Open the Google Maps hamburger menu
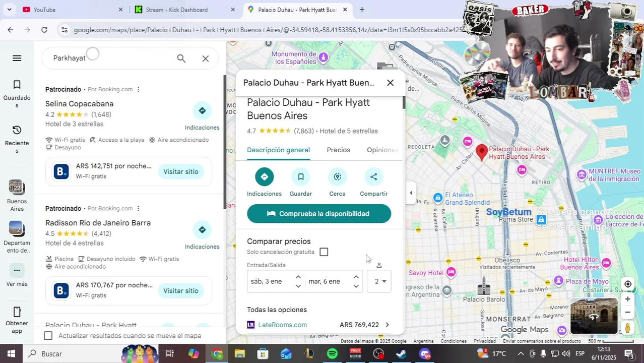Viewport: 644px width, 363px height. tap(17, 58)
